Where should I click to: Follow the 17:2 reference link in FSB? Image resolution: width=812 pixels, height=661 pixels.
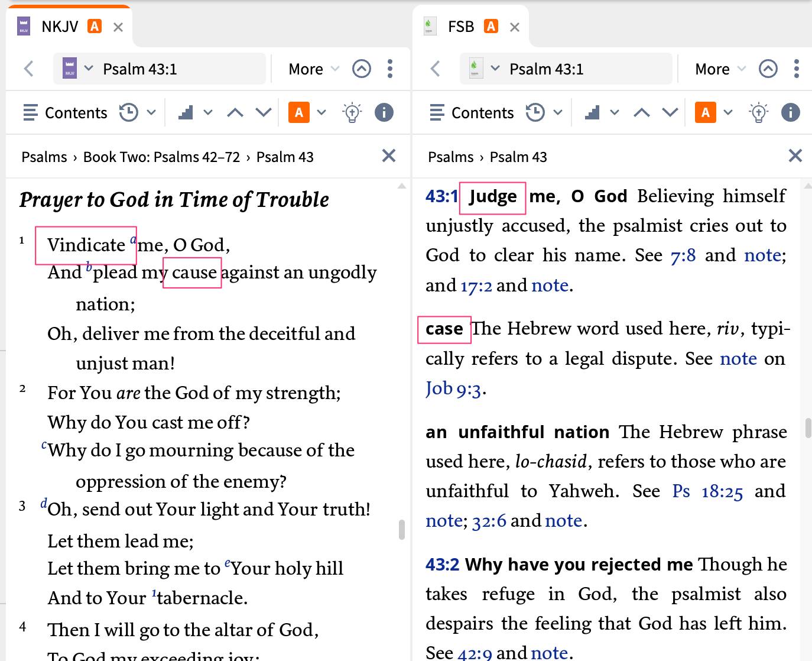476,286
